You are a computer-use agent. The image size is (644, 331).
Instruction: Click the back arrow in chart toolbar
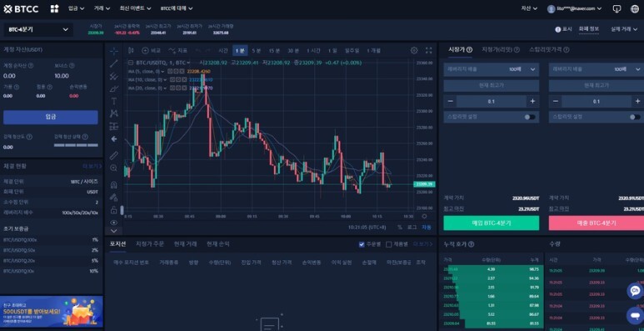coord(114,139)
